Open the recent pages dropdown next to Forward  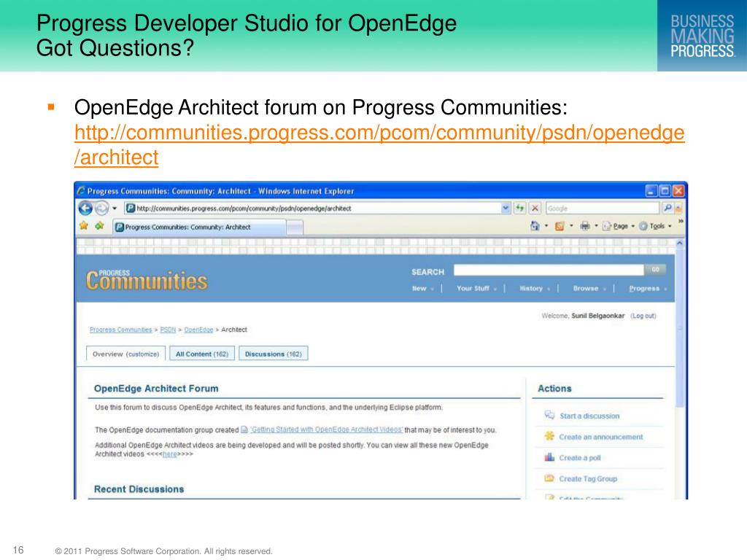tap(115, 209)
